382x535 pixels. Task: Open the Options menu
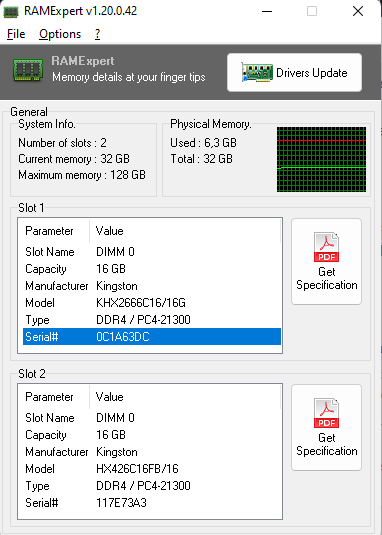coord(60,34)
